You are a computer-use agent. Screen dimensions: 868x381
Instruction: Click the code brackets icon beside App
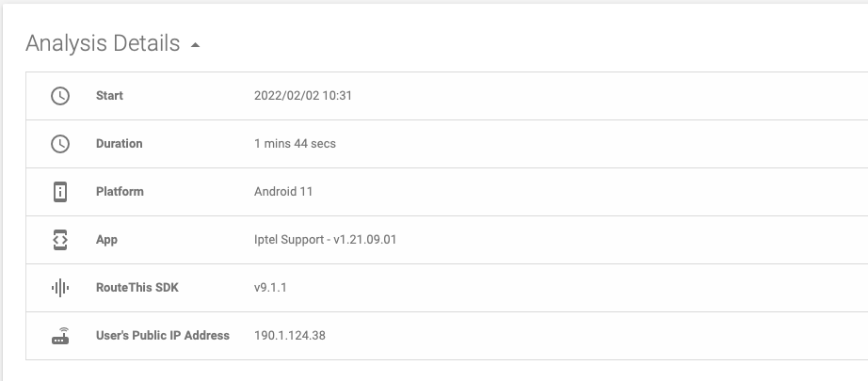pos(60,240)
